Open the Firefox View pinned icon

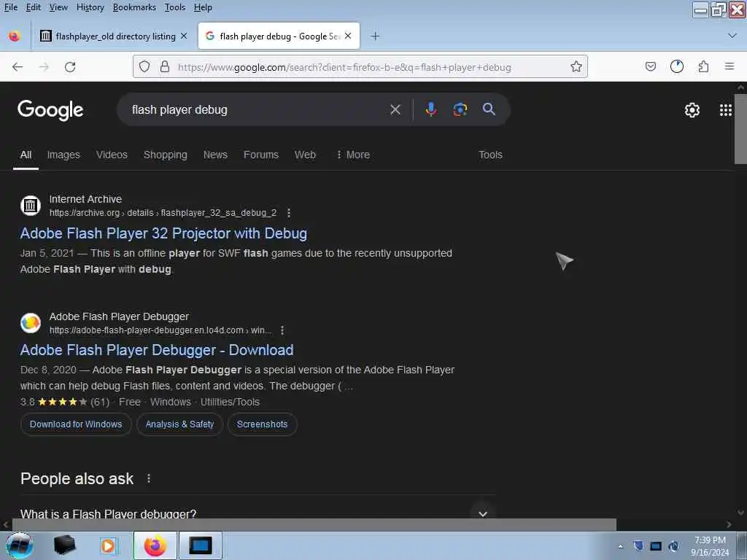15,36
